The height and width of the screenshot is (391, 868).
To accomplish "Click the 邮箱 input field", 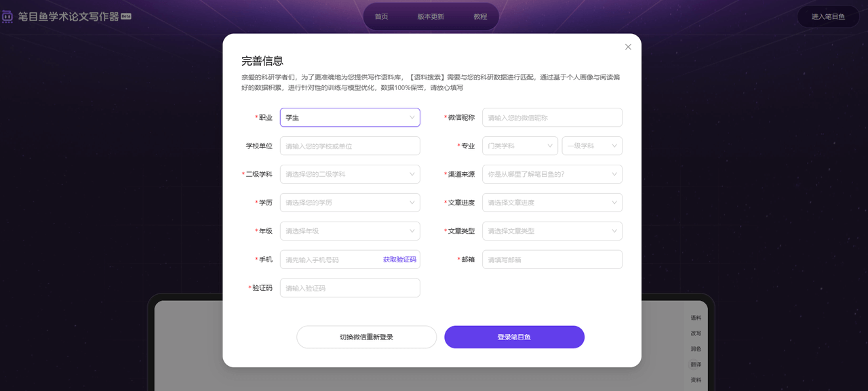I will [x=552, y=260].
